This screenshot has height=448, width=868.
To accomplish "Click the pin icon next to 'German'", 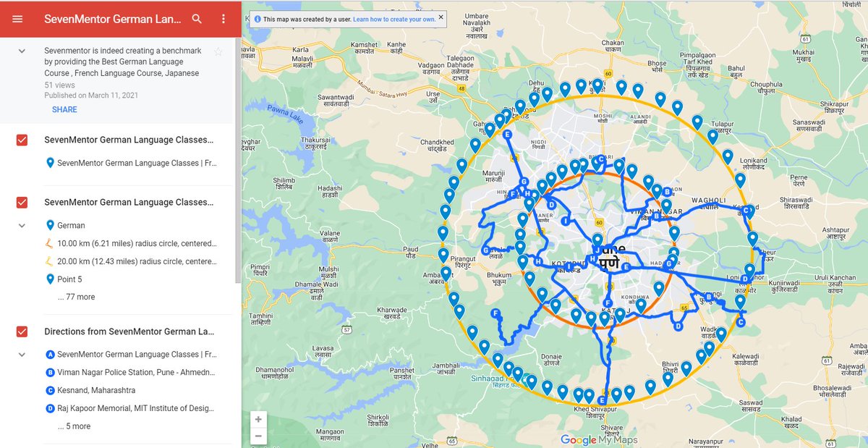I will (x=50, y=225).
